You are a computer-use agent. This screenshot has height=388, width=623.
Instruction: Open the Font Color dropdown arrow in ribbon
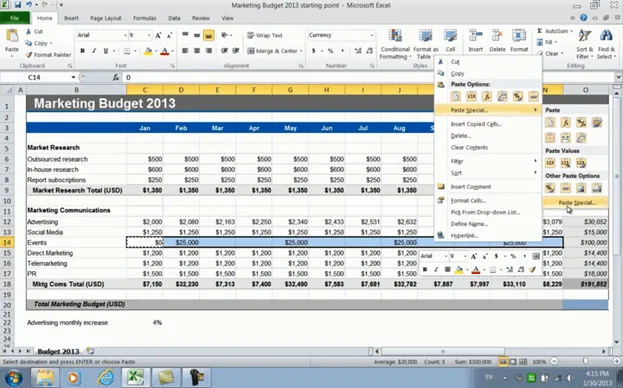172,51
